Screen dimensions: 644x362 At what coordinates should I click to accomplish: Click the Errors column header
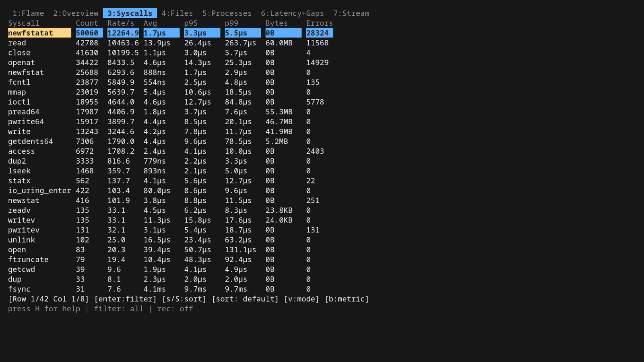coord(320,23)
